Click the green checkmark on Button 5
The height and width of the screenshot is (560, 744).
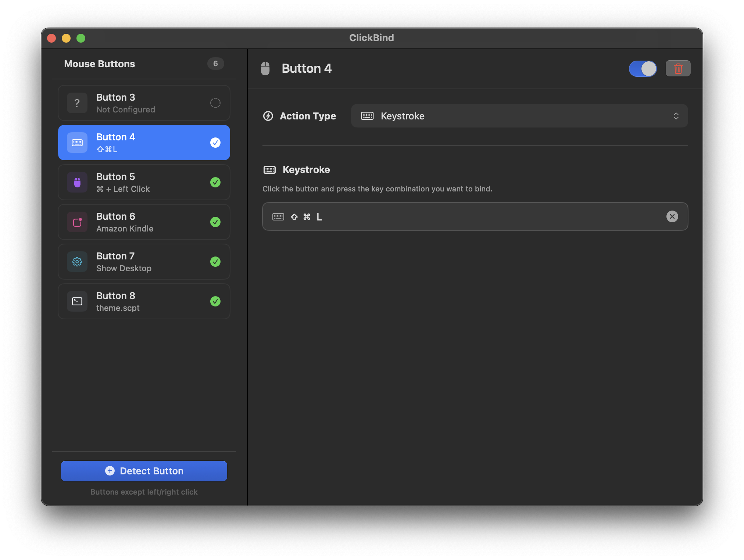[x=215, y=182]
